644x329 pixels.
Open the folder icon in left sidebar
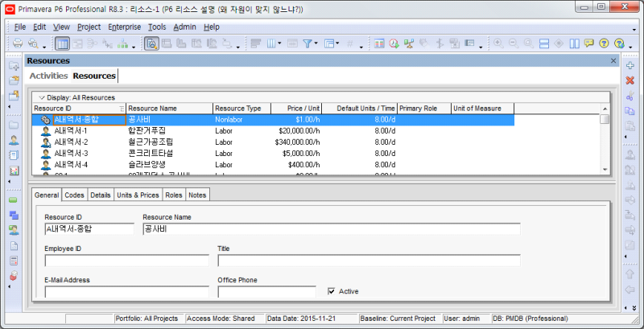pos(14,125)
